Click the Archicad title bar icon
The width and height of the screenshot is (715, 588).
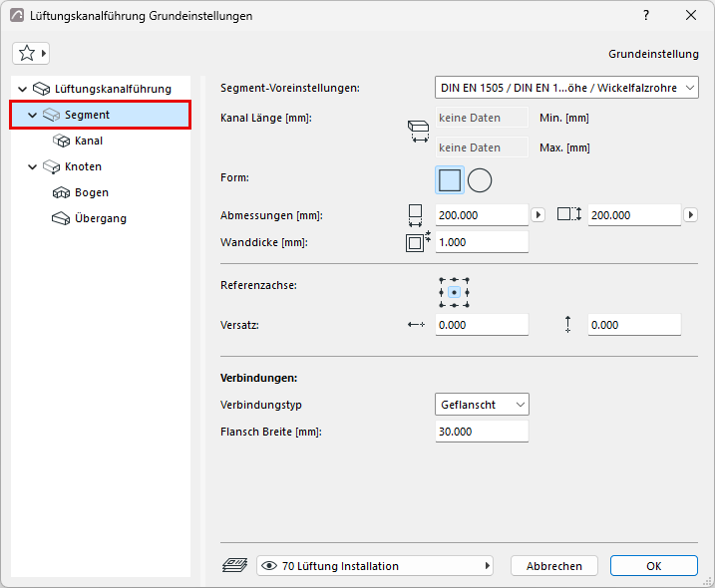17,16
